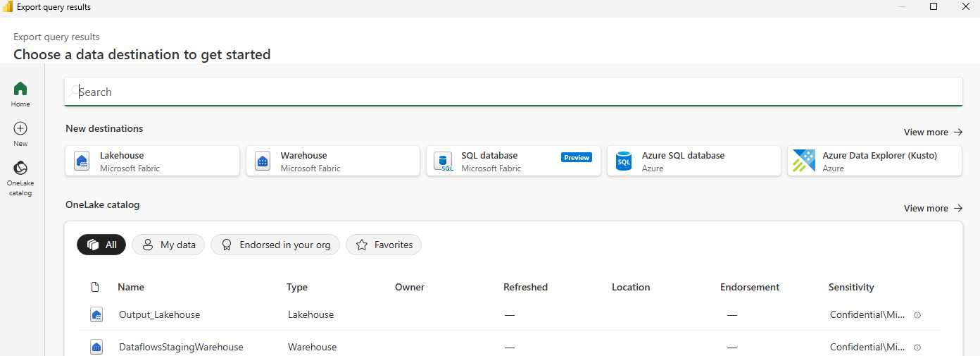Switch to the My data filter
This screenshot has width=980, height=356.
tap(168, 245)
